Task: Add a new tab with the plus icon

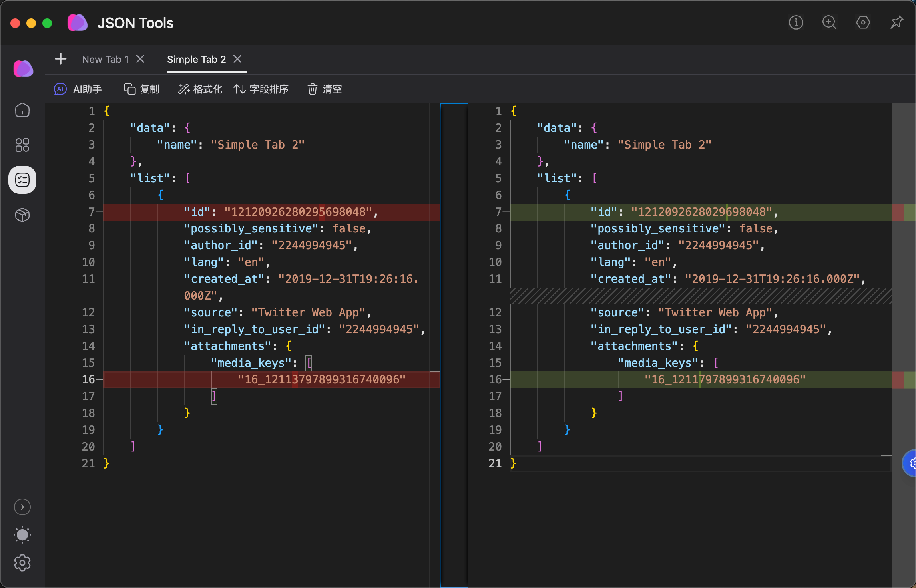Action: tap(61, 59)
